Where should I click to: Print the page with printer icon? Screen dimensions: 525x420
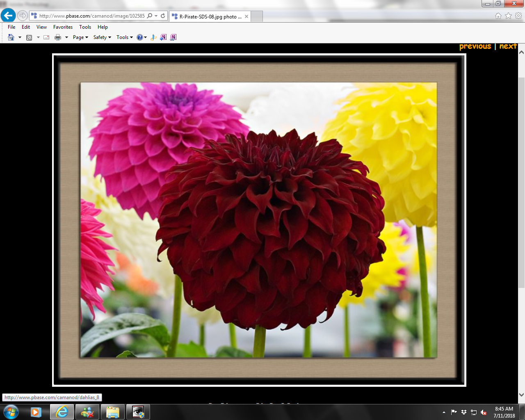pos(58,37)
